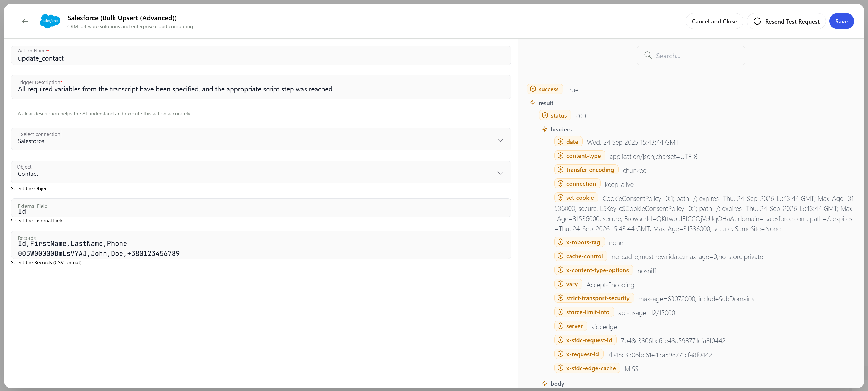Screen dimensions: 868x391
Task: Click the hexagon icon on cache-control tag
Action: pyautogui.click(x=560, y=256)
